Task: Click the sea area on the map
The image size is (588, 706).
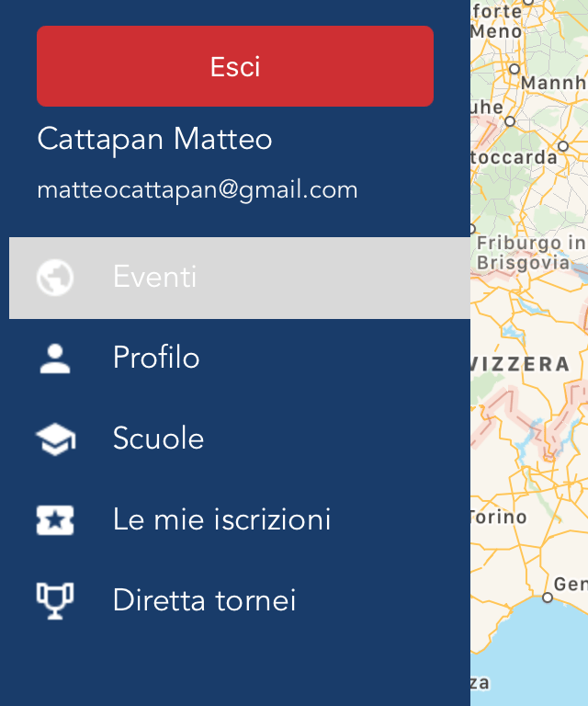Action: click(540, 657)
